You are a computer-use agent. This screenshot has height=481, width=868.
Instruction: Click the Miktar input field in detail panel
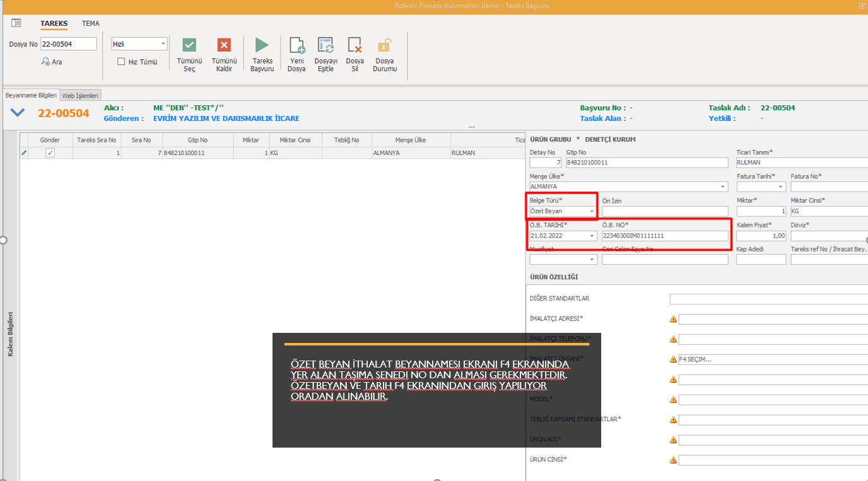click(761, 212)
